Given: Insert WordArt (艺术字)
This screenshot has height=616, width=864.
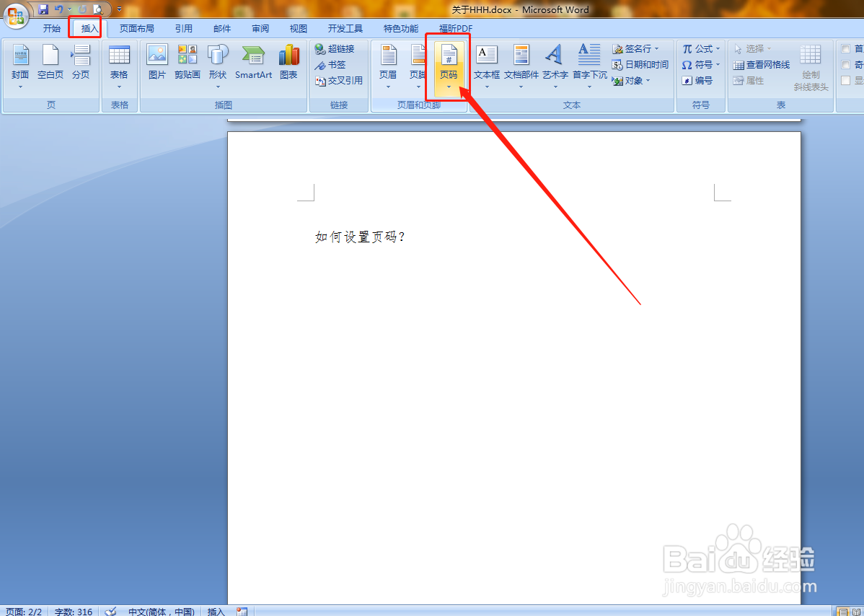Looking at the screenshot, I should (554, 63).
